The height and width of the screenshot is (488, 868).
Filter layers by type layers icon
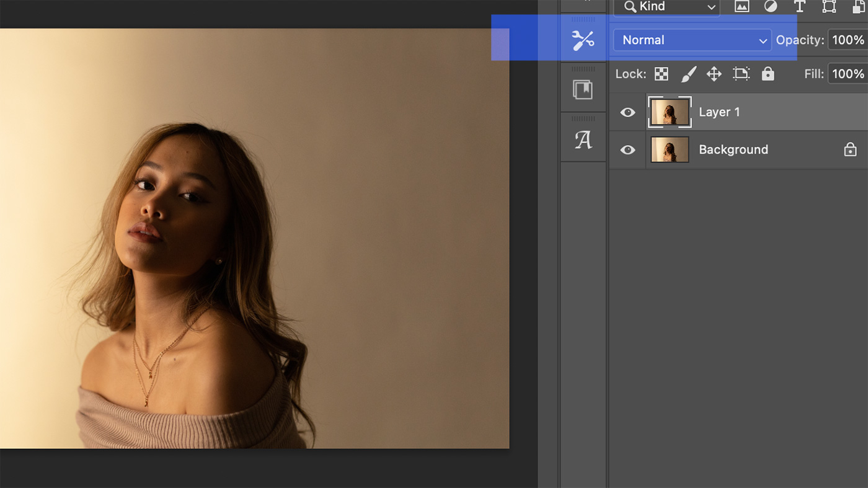[800, 6]
